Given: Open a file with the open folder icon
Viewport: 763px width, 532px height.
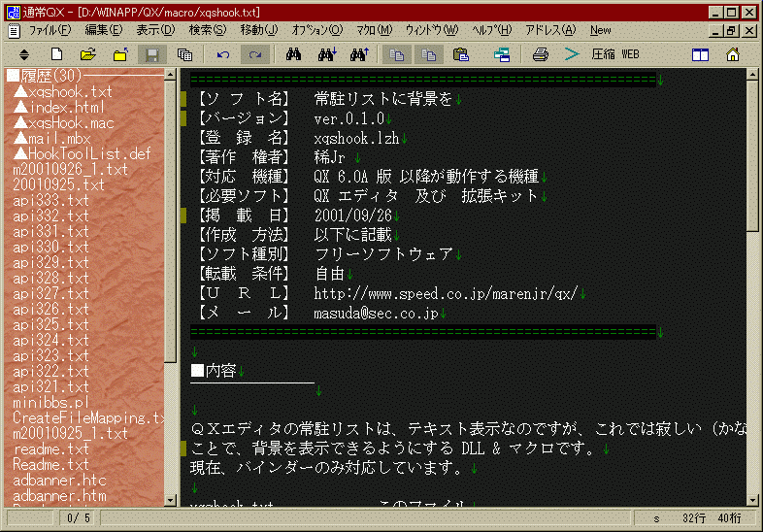Looking at the screenshot, I should click(x=88, y=54).
